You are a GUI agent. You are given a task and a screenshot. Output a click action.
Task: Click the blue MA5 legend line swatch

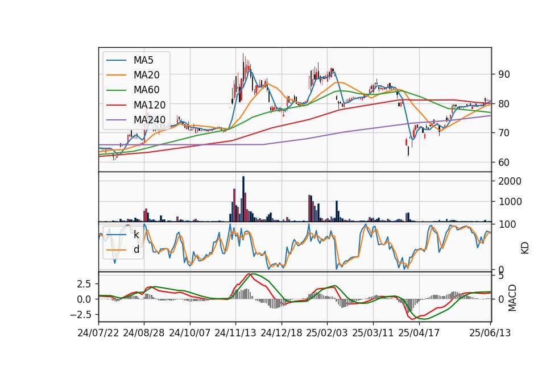pos(116,60)
